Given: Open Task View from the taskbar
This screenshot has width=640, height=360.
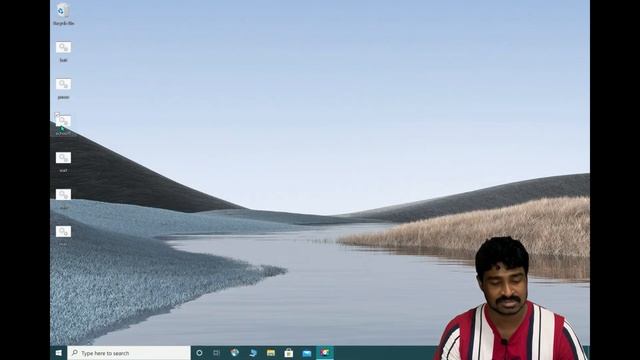Looking at the screenshot, I should pos(217,353).
